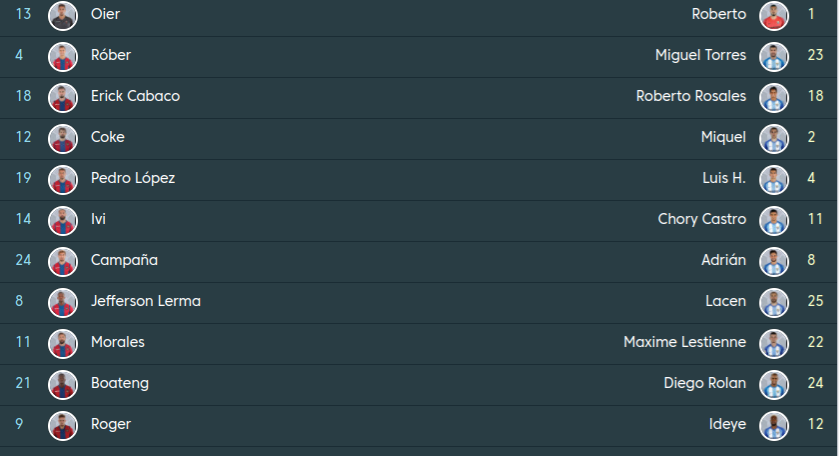Select Campaña's player photo
This screenshot has width=839, height=456.
click(63, 261)
